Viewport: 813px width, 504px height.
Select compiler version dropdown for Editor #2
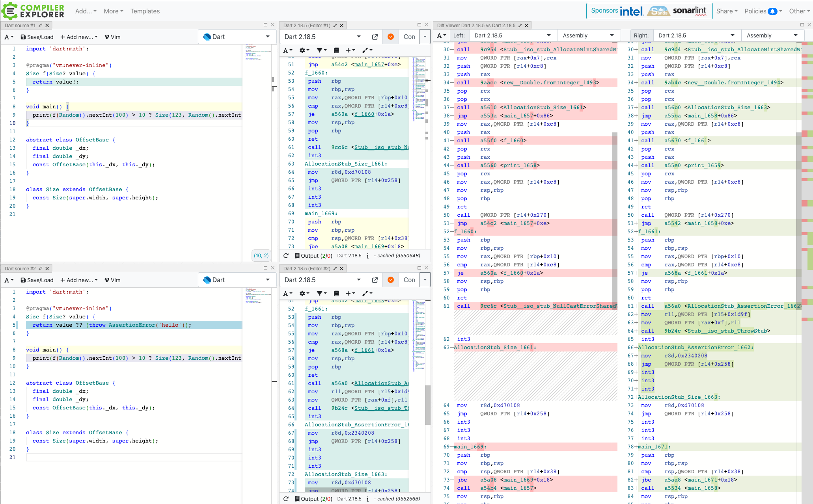pos(323,280)
